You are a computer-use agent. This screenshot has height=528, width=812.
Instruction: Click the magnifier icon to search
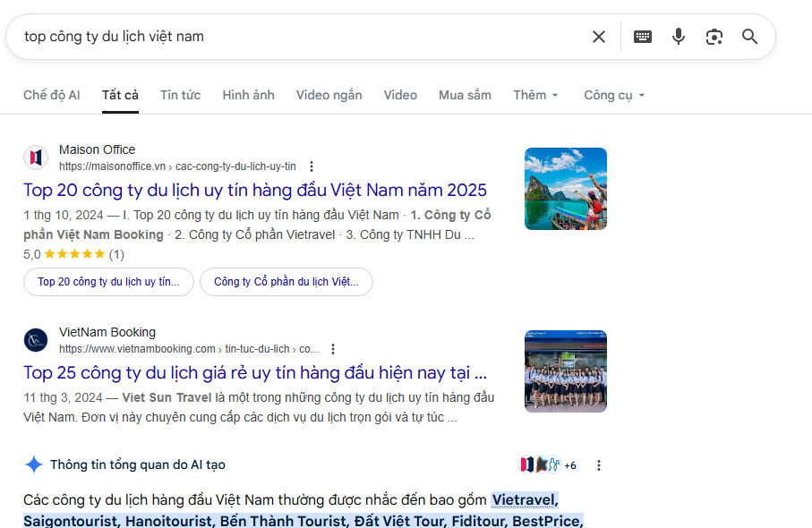point(749,37)
